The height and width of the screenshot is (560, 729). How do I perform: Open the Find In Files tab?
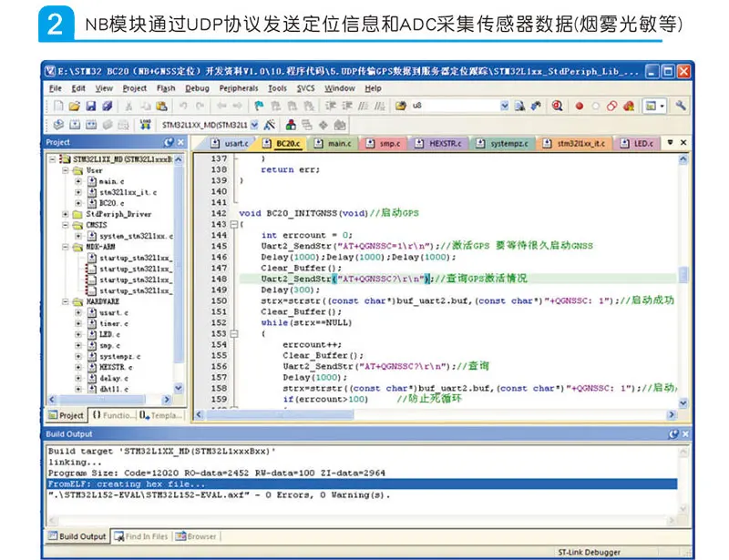coord(142,536)
